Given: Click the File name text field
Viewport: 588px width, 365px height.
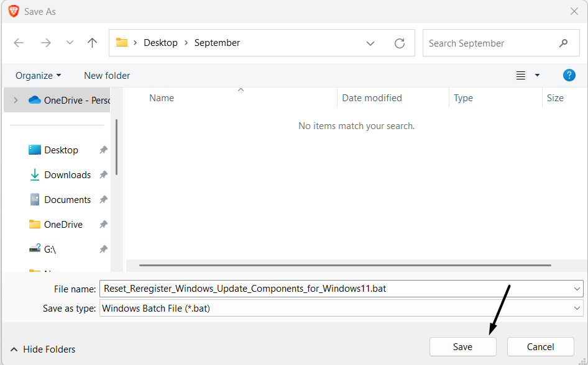Looking at the screenshot, I should (336, 289).
